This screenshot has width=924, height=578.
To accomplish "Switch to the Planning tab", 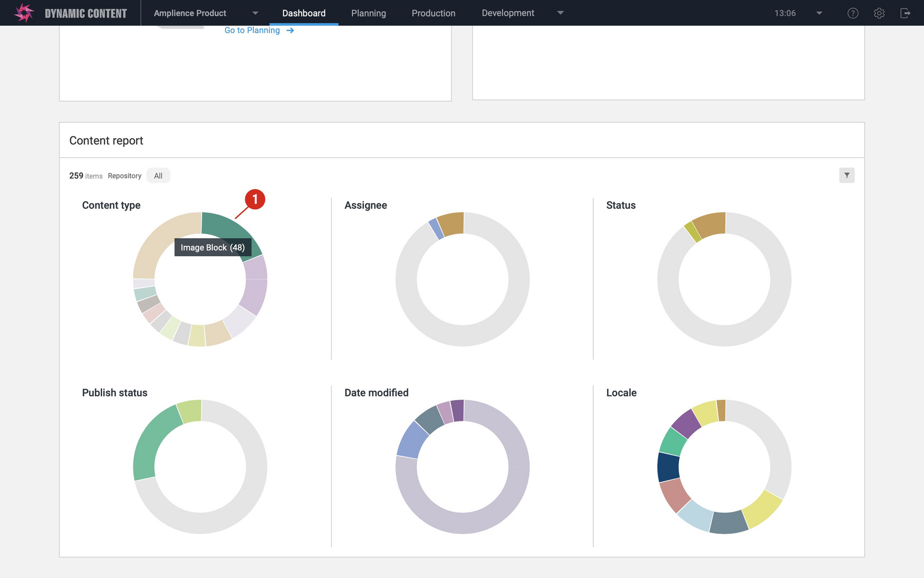I will (369, 13).
